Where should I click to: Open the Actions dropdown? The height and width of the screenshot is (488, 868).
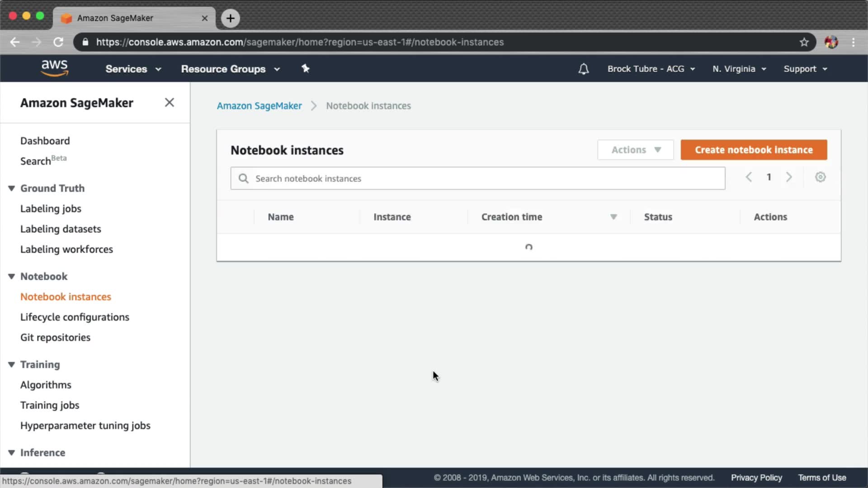point(635,150)
